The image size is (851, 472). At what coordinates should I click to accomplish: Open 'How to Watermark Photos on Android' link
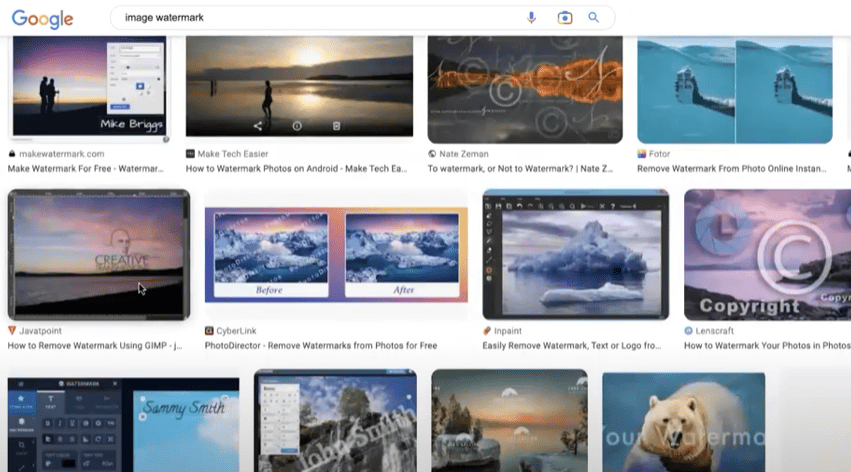(x=296, y=169)
